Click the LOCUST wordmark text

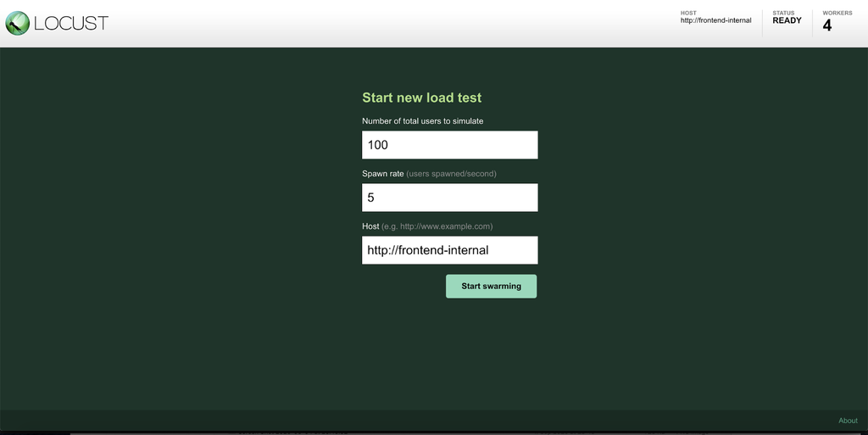71,23
